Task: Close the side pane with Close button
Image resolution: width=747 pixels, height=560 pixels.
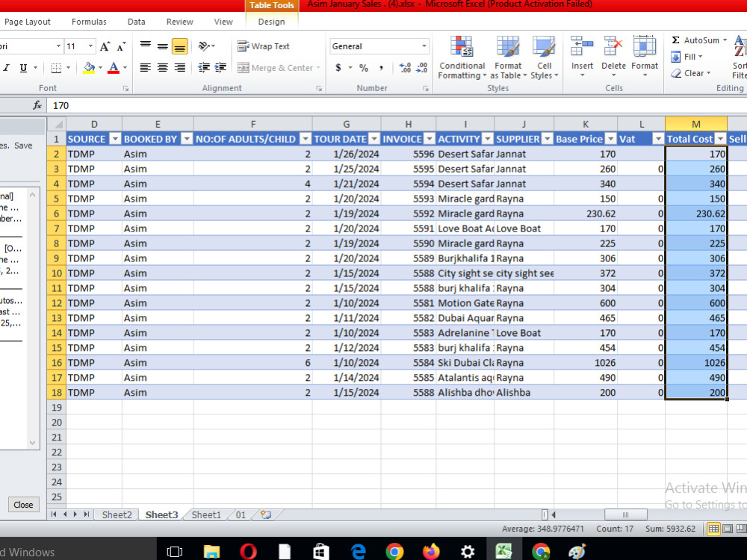Action: pos(23,505)
